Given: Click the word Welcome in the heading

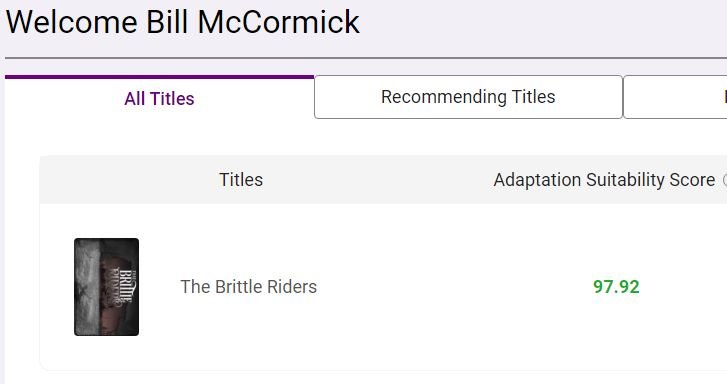Looking at the screenshot, I should [72, 22].
